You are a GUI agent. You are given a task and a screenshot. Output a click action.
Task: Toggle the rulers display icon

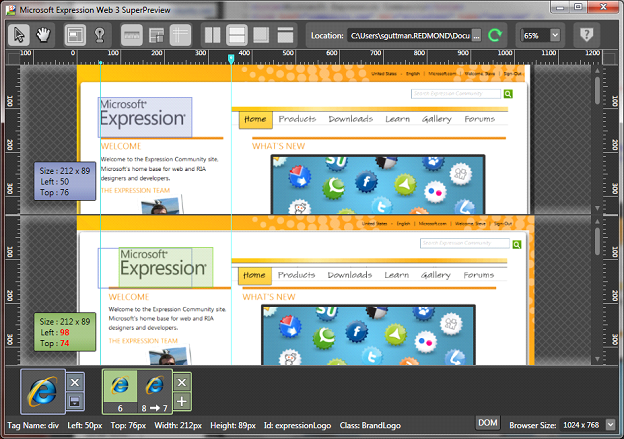132,35
